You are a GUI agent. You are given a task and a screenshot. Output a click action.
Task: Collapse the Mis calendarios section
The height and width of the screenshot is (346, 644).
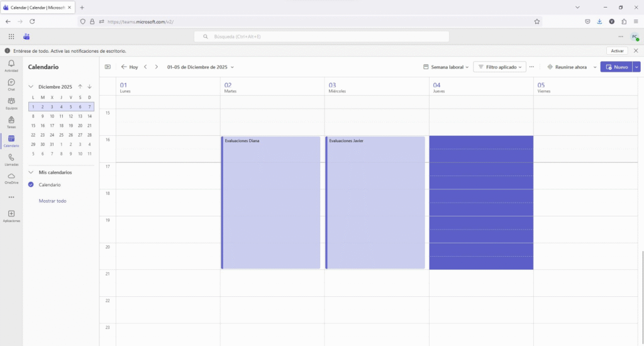pos(31,172)
